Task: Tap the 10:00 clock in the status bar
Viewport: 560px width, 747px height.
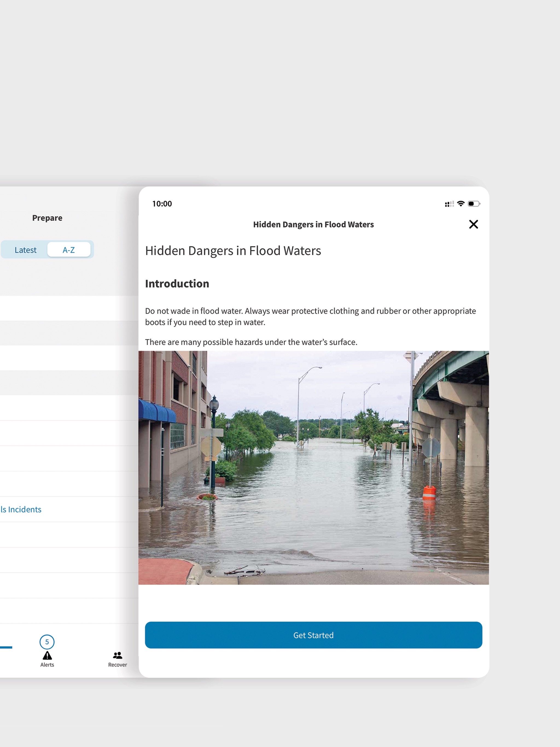Action: [x=162, y=204]
